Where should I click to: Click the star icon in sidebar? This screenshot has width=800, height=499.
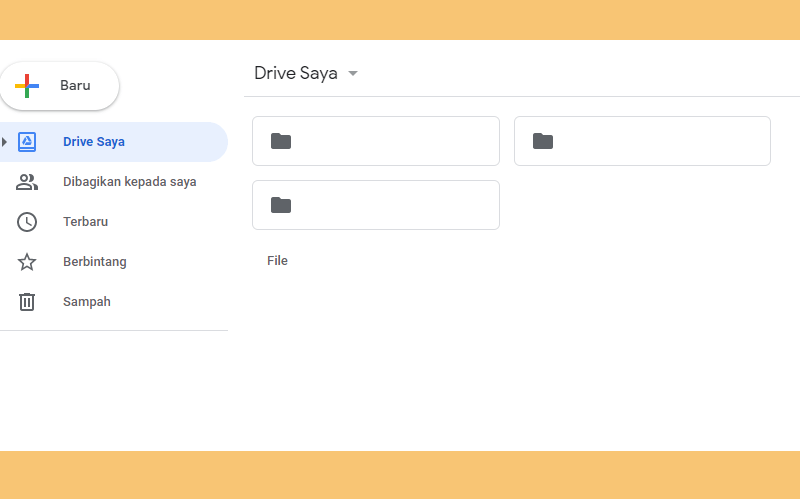click(x=27, y=262)
